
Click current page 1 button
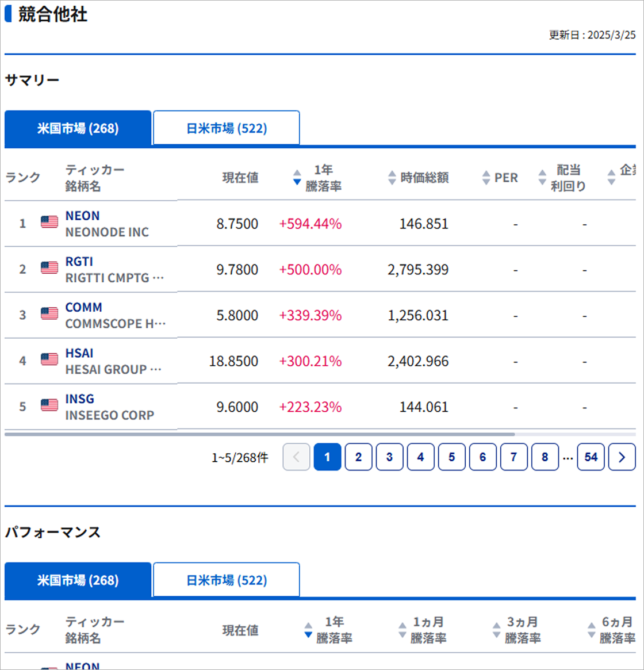327,457
